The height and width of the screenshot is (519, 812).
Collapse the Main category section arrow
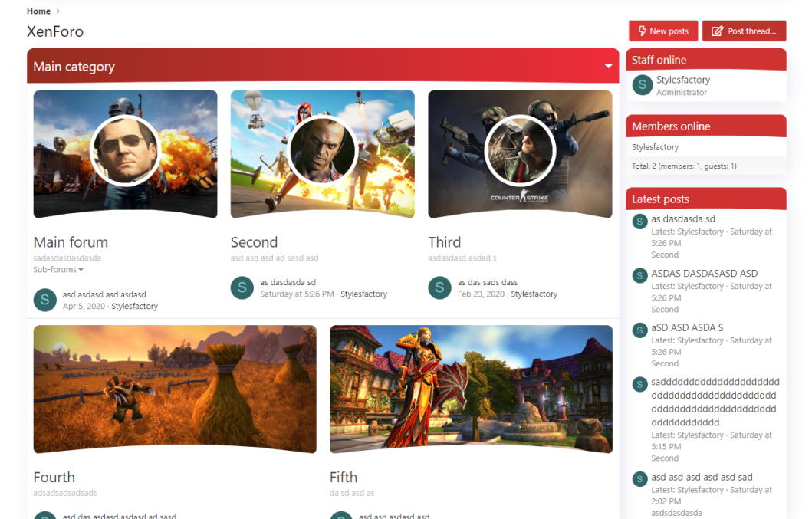[609, 67]
